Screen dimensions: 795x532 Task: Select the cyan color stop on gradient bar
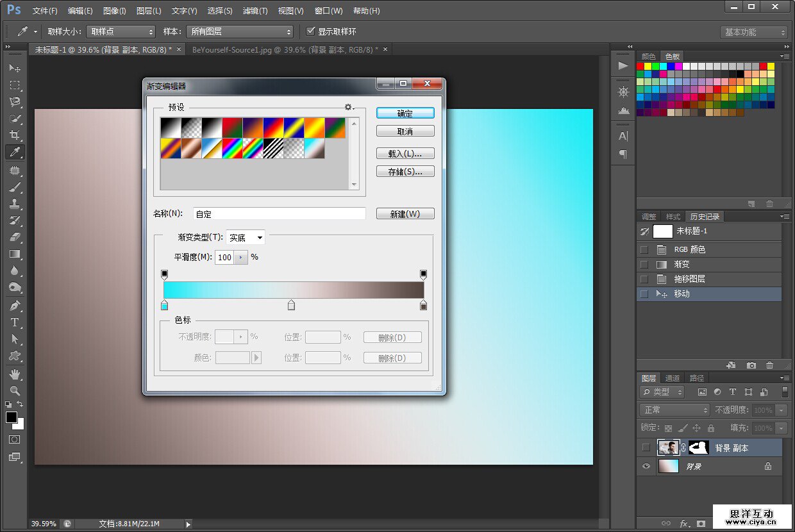[x=165, y=306]
